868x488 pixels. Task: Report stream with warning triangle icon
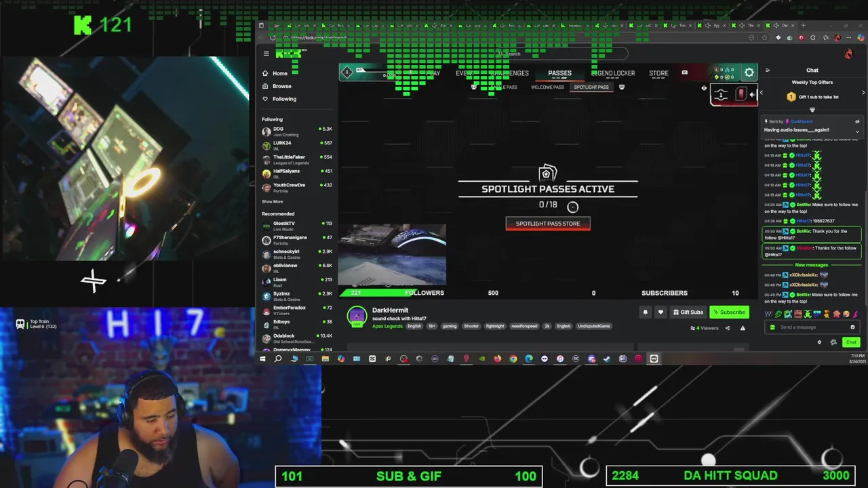tap(743, 328)
